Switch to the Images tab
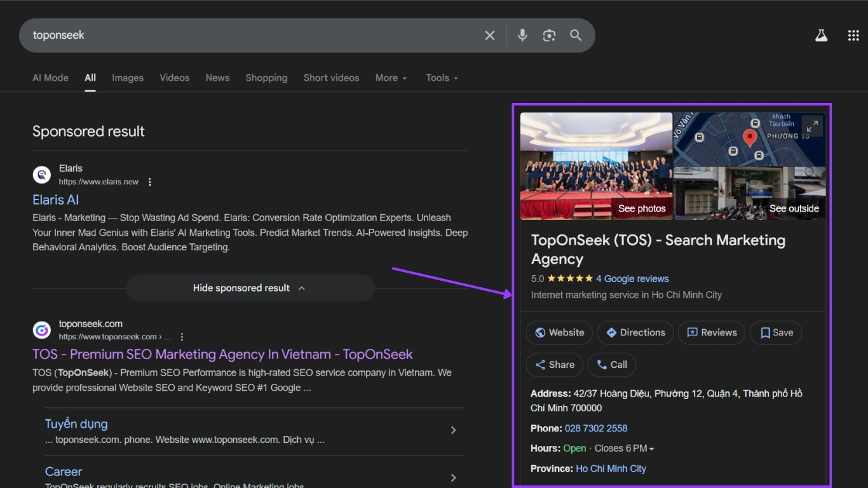The height and width of the screenshot is (488, 868). pyautogui.click(x=127, y=78)
